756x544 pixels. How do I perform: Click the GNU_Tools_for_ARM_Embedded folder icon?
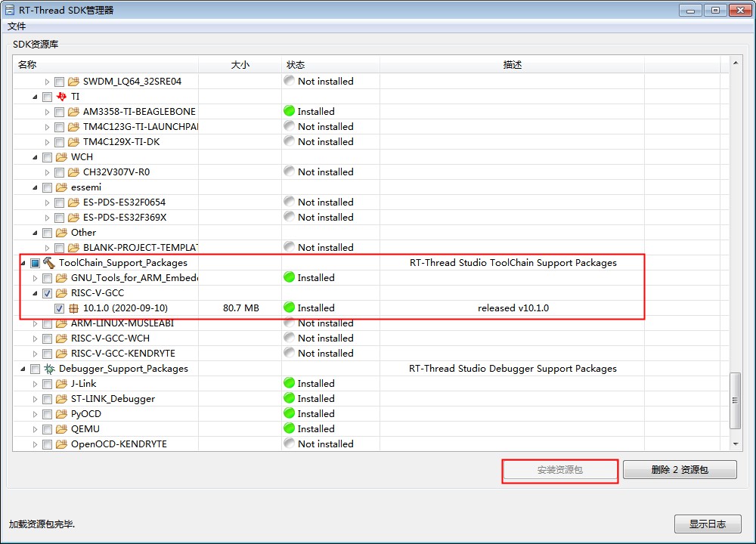tap(61, 278)
